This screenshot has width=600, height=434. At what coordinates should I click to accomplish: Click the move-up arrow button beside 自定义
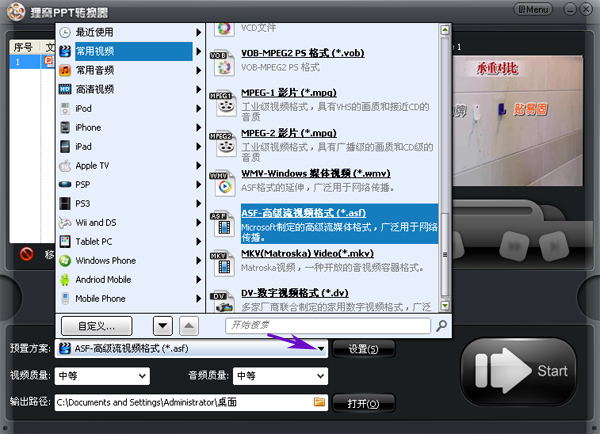pyautogui.click(x=189, y=326)
